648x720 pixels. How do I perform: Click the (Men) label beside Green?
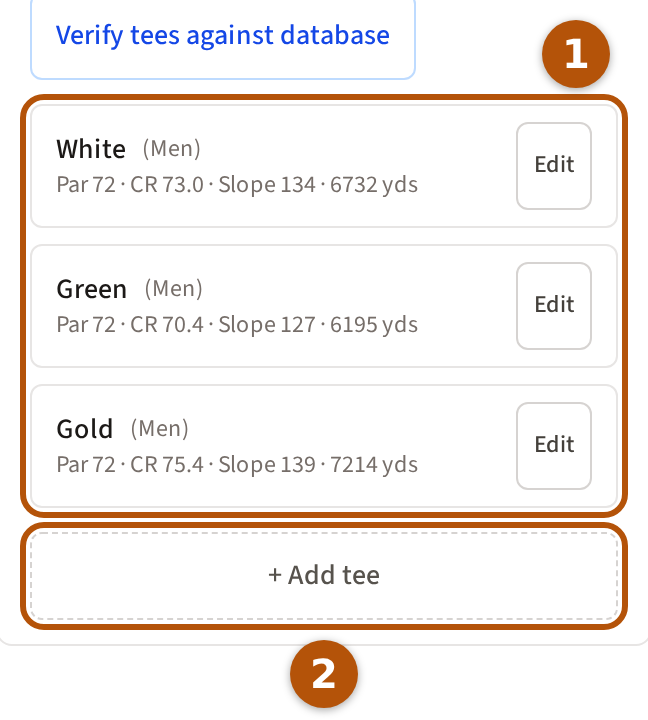[x=174, y=289]
